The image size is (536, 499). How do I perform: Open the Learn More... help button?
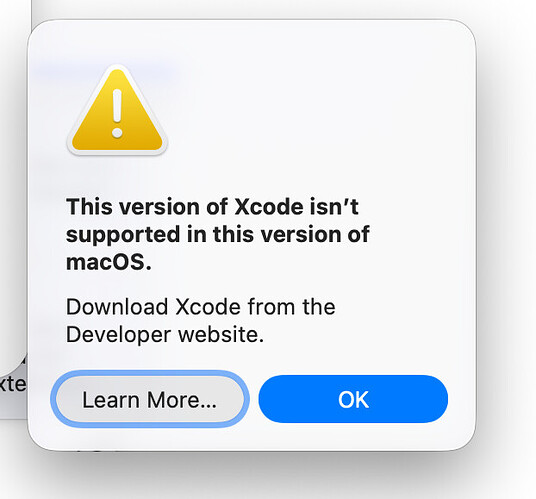click(150, 399)
